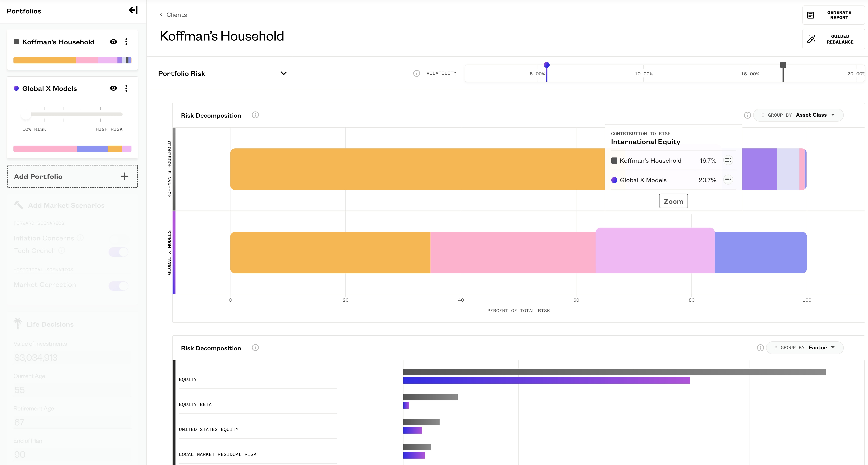Toggle the Tech Crunch scenario switch

coord(119,251)
